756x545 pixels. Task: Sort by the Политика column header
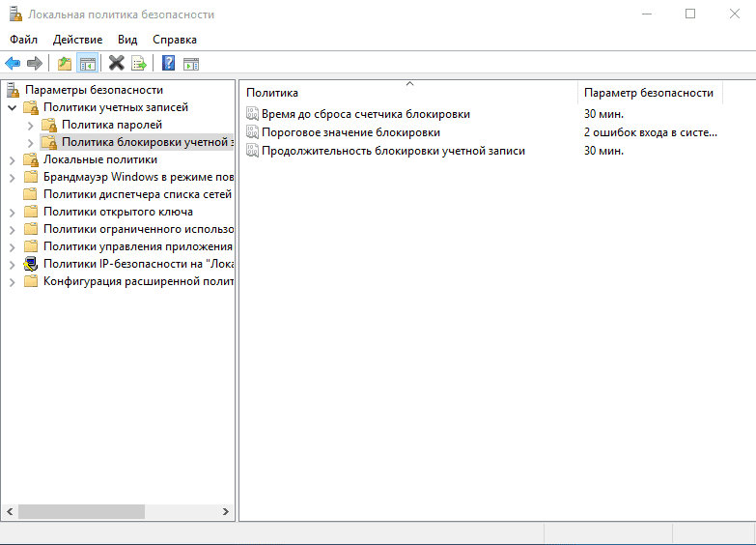click(x=406, y=93)
